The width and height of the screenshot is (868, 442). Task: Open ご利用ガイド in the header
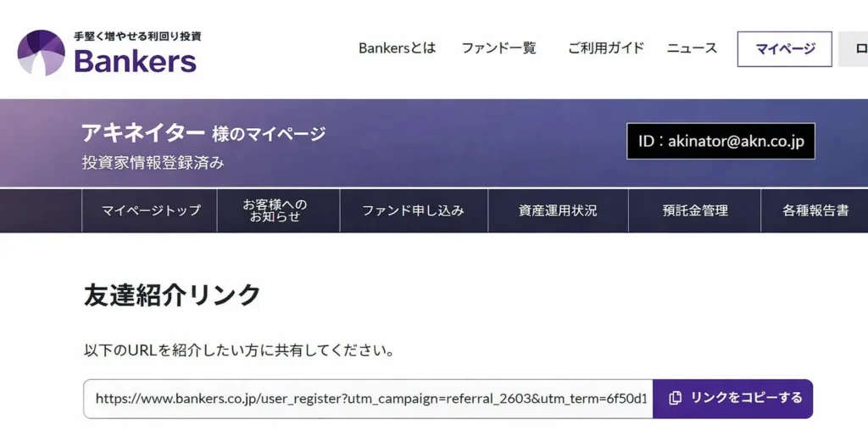[x=605, y=48]
